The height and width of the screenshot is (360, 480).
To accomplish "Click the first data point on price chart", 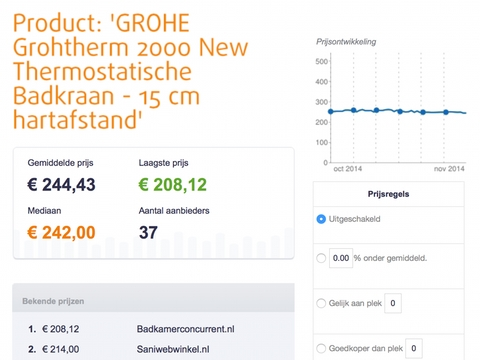I will click(x=331, y=111).
